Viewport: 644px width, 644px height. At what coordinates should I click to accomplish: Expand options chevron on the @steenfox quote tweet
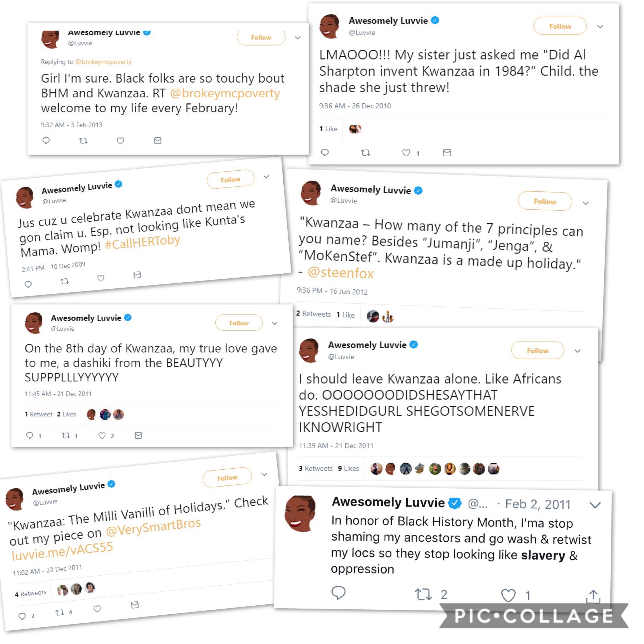pyautogui.click(x=586, y=203)
